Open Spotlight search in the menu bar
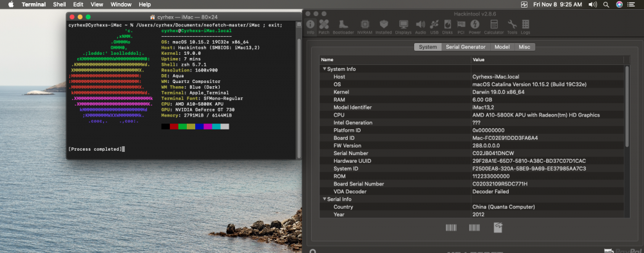Image resolution: width=644 pixels, height=253 pixels. (606, 5)
